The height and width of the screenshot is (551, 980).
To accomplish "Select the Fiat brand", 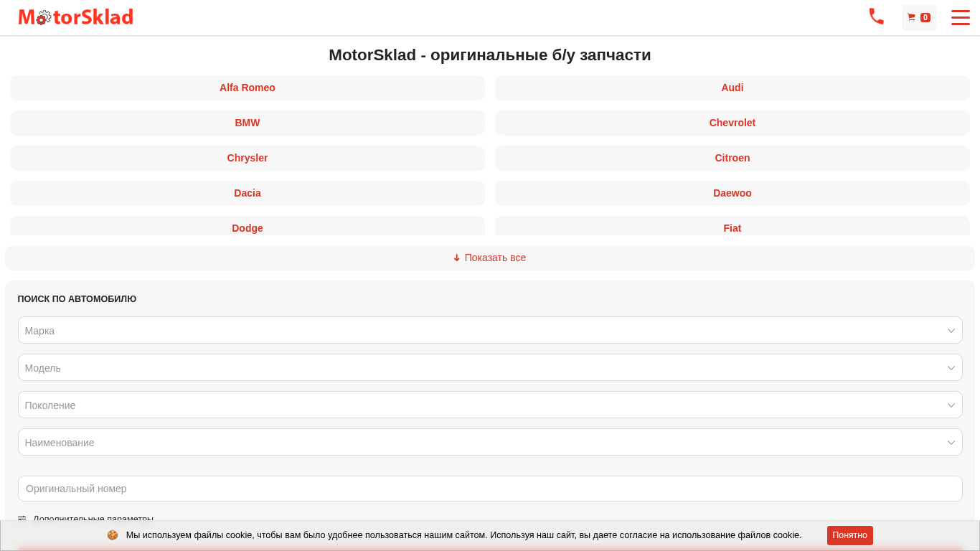I will (732, 227).
